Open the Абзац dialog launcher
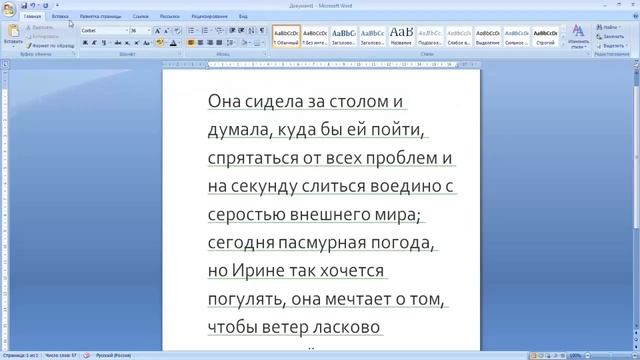This screenshot has height=360, width=640. click(265, 54)
